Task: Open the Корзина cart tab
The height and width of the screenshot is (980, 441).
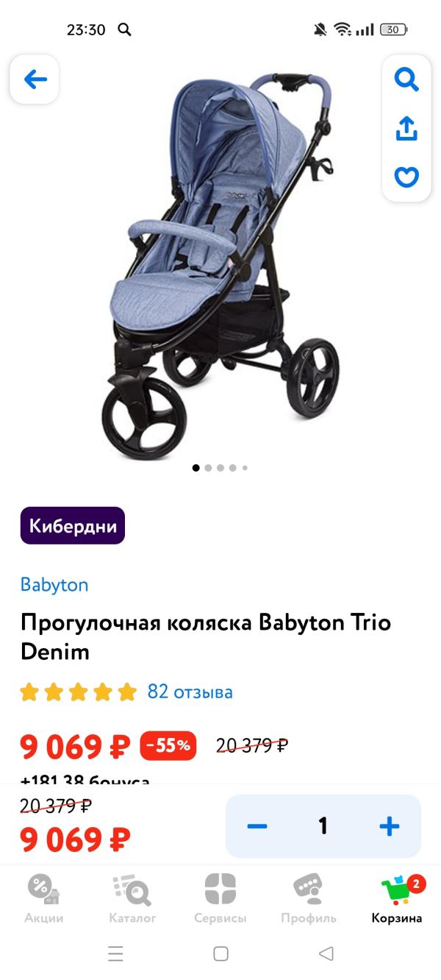Action: [397, 898]
